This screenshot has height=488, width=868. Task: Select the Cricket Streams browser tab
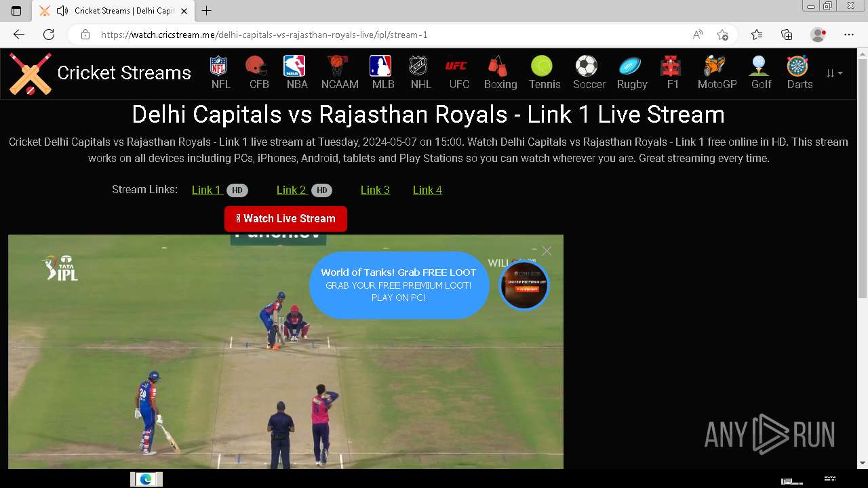[x=113, y=11]
